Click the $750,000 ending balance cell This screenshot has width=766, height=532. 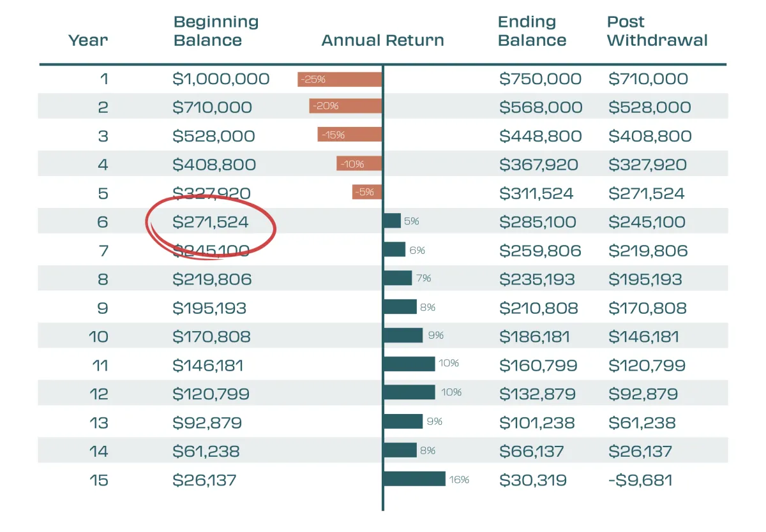point(540,79)
